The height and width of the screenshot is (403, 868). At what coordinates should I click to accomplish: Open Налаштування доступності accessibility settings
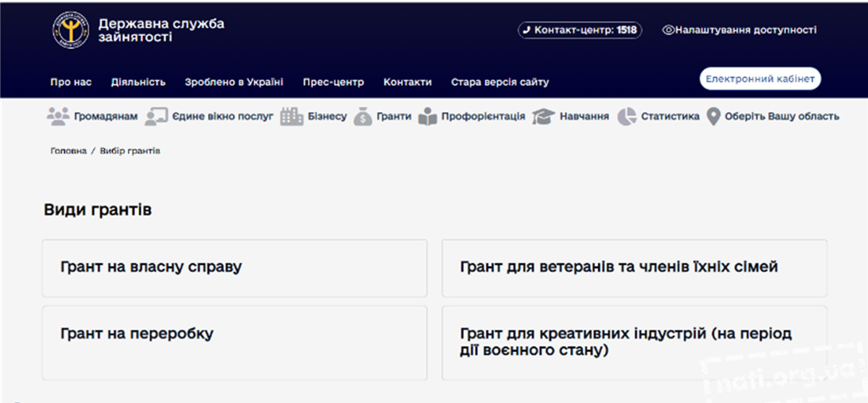(740, 30)
